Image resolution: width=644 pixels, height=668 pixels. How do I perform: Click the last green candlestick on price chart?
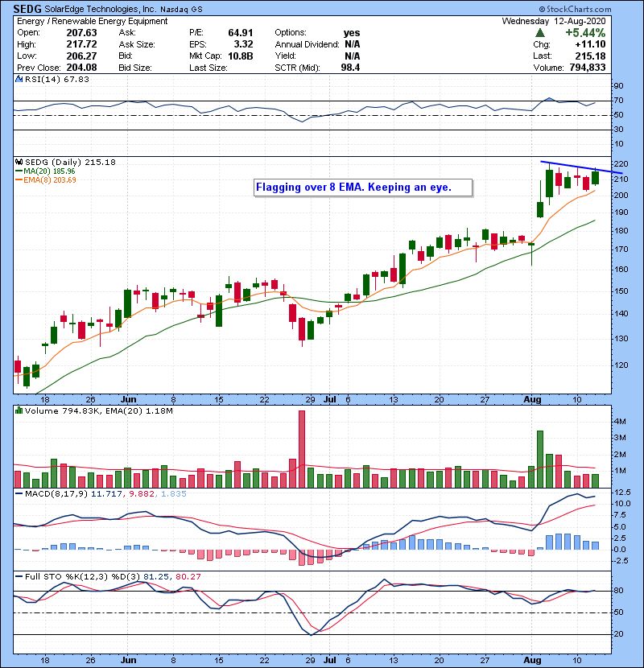click(x=596, y=178)
